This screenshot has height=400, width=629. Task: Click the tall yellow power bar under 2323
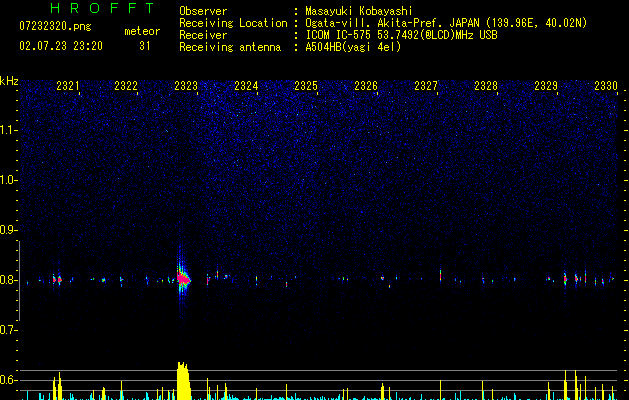[183, 381]
